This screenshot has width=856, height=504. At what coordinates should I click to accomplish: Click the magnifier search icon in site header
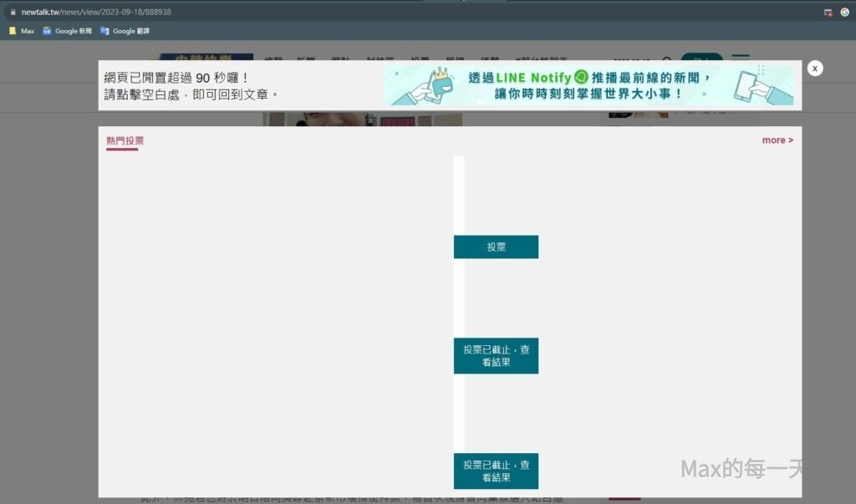coord(666,61)
